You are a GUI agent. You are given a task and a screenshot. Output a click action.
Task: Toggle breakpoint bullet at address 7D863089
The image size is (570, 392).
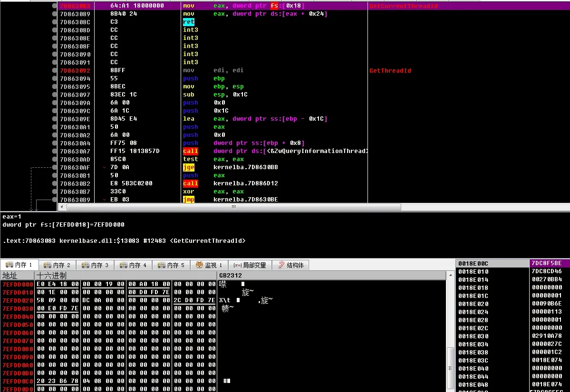tap(55, 14)
